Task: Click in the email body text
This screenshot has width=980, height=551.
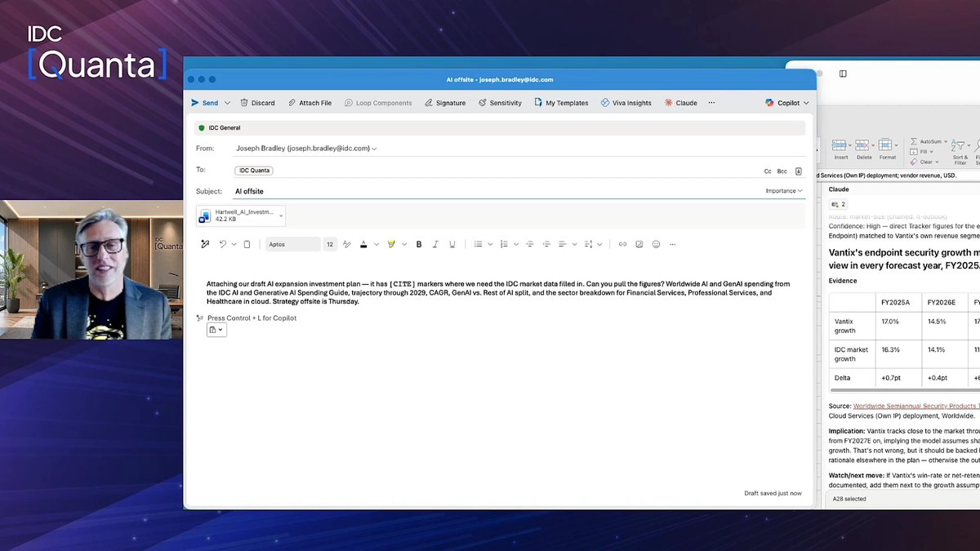Action: click(498, 292)
